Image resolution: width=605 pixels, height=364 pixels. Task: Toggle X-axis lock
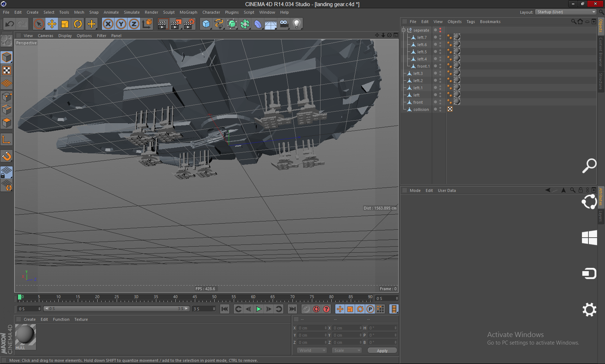pos(108,24)
